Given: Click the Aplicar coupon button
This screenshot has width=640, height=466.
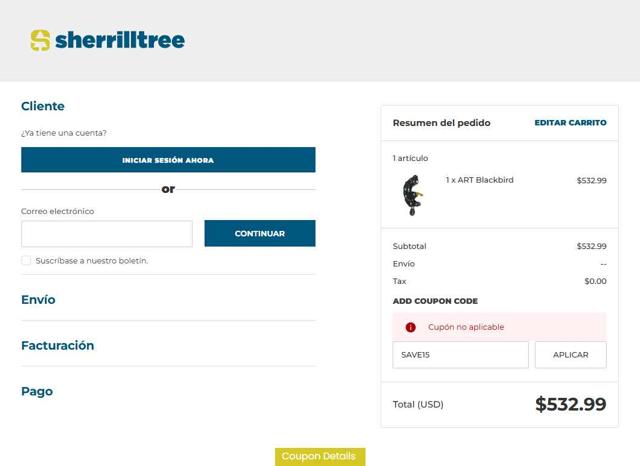Looking at the screenshot, I should click(570, 355).
